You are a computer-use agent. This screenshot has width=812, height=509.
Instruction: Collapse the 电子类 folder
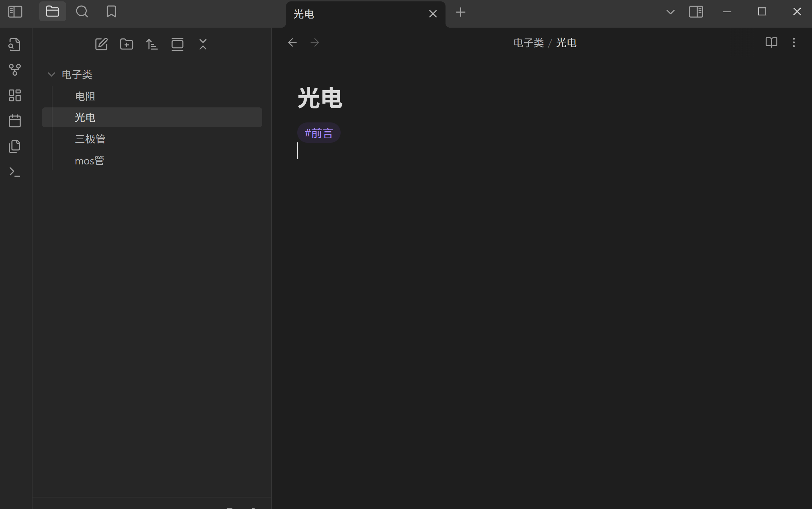(x=51, y=75)
